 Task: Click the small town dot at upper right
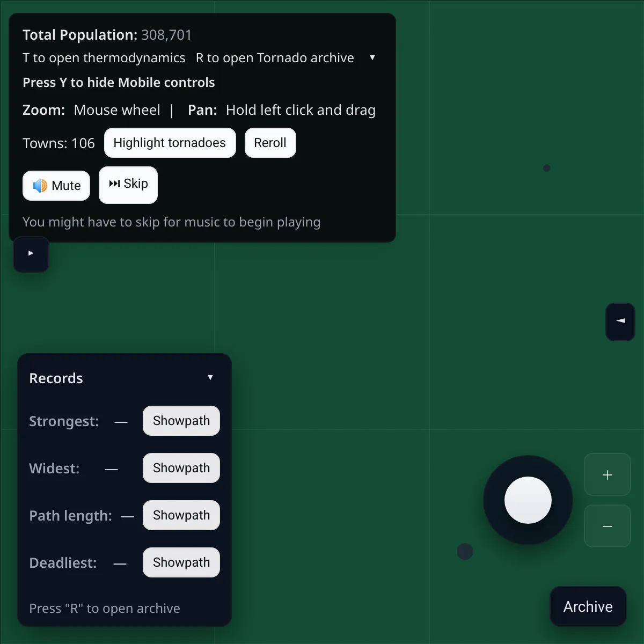point(546,168)
